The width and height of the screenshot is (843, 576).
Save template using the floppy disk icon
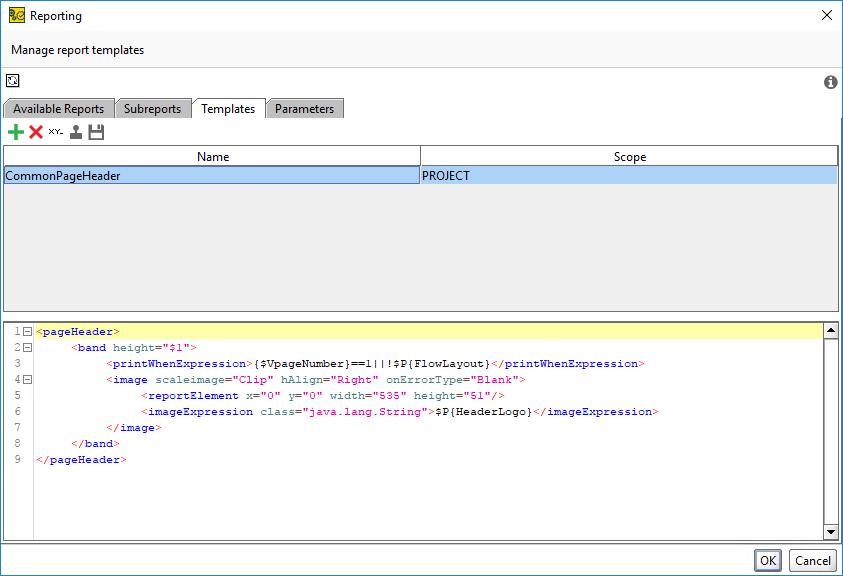click(x=96, y=132)
